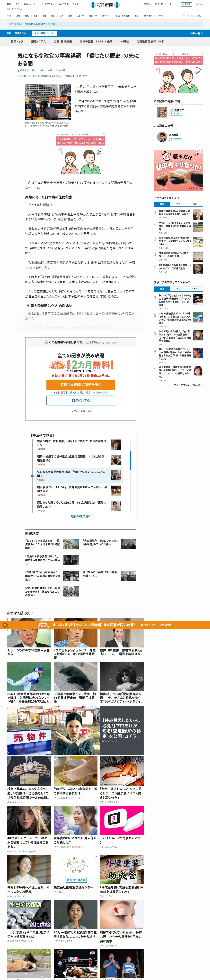Click the search magnifier icon
This screenshot has width=210, height=980.
click(201, 16)
